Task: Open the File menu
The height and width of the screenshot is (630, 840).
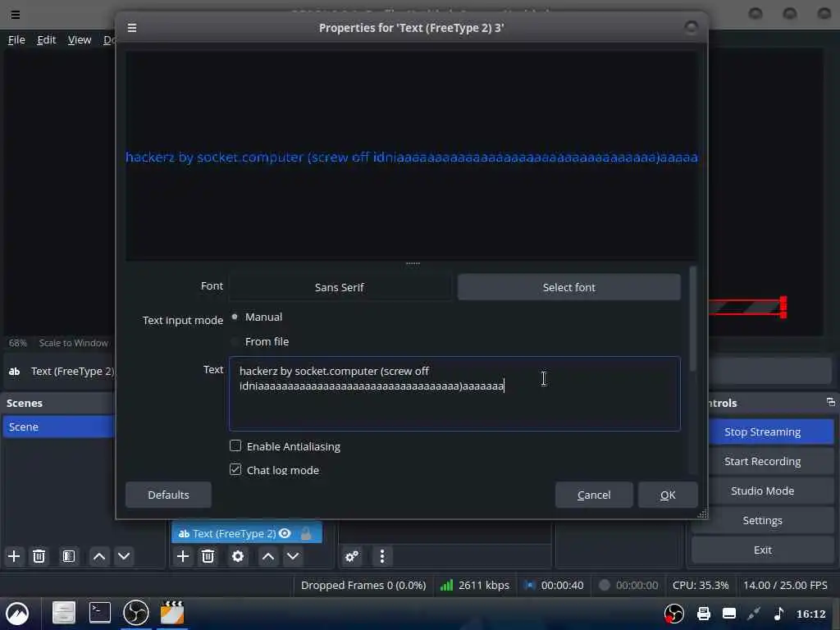Action: [16, 39]
